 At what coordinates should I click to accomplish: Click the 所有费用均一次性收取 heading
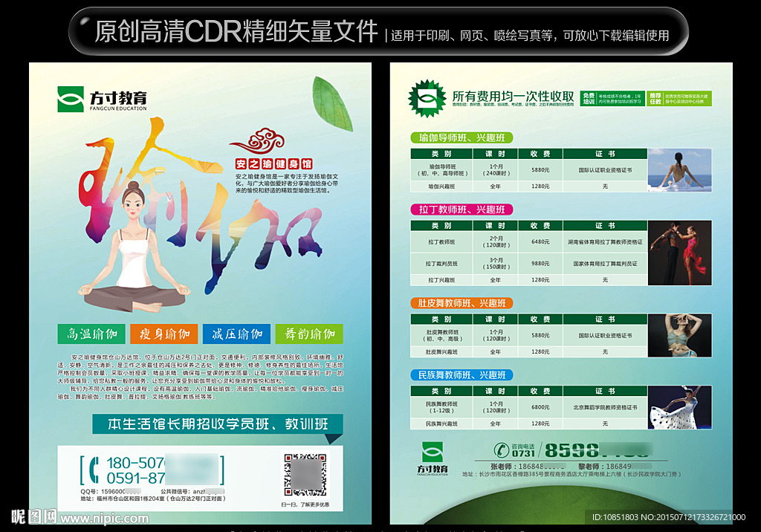[x=513, y=96]
